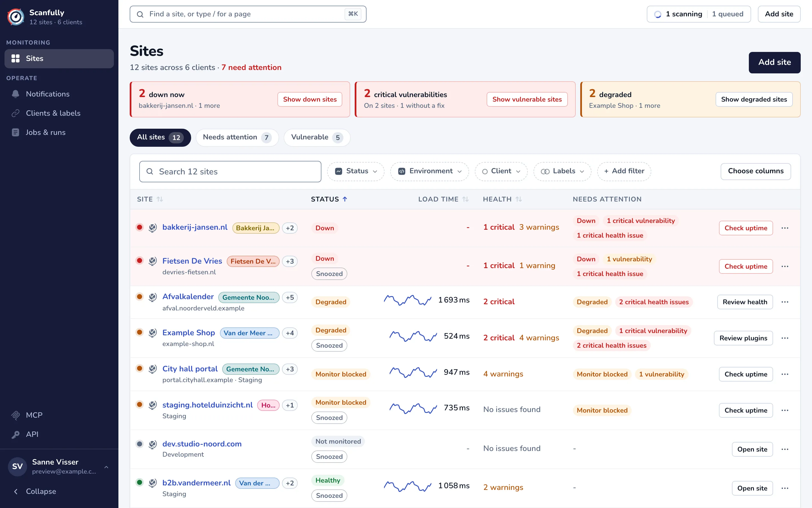812x508 pixels.
Task: Open the Status filter dropdown
Action: pos(356,171)
